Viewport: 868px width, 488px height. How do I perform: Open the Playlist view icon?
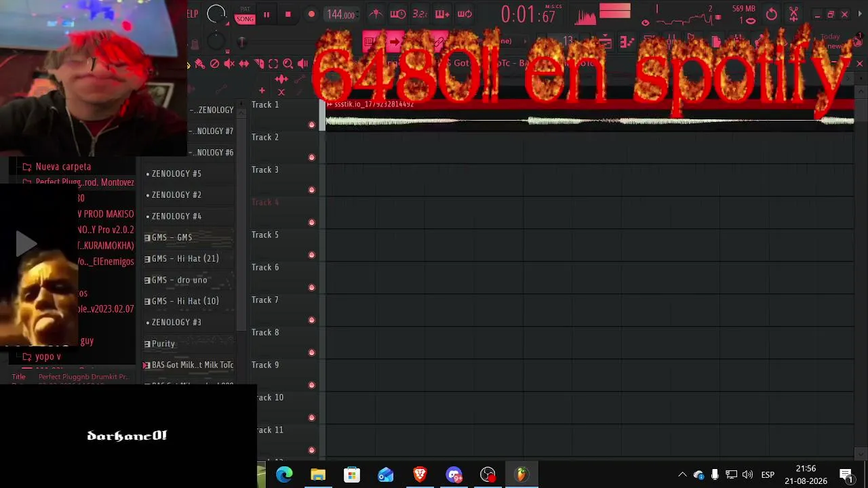click(x=605, y=43)
